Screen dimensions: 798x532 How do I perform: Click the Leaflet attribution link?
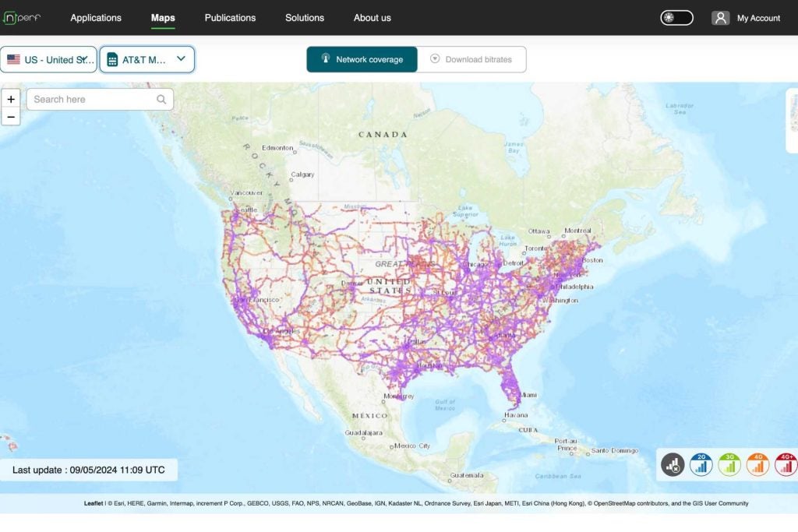coord(94,503)
